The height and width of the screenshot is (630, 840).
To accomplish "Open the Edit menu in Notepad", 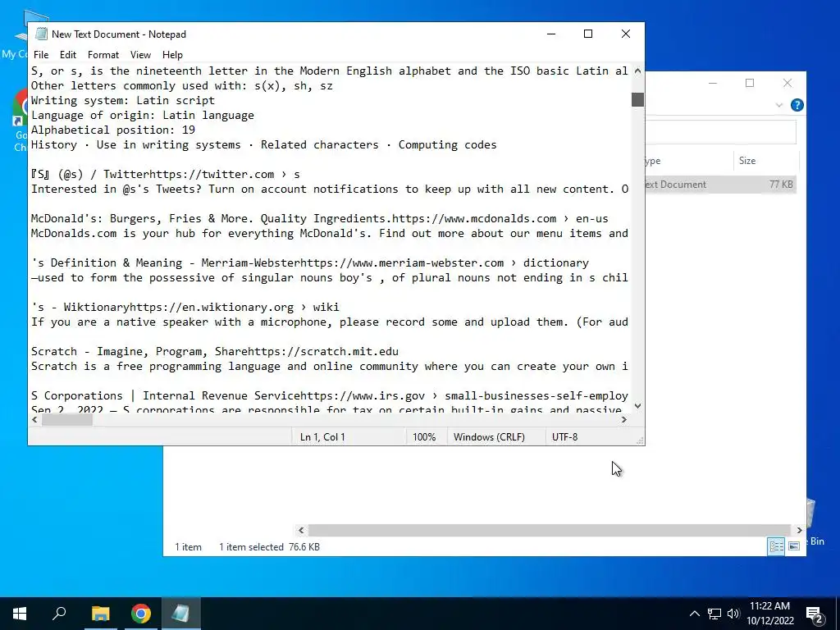I will coord(67,55).
